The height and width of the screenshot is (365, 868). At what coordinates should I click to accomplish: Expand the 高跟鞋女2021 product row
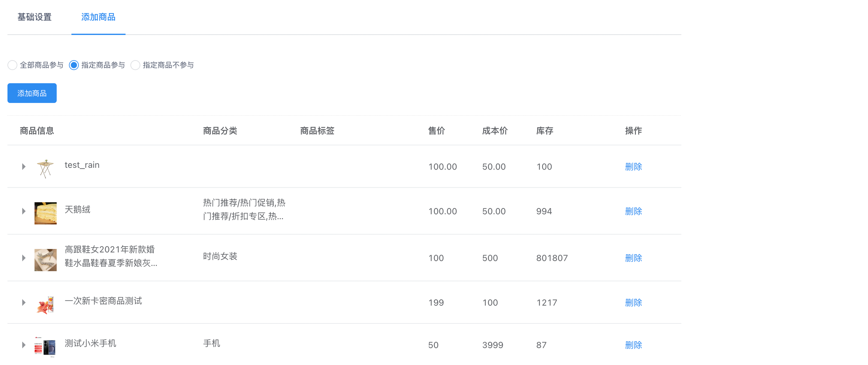[23, 258]
